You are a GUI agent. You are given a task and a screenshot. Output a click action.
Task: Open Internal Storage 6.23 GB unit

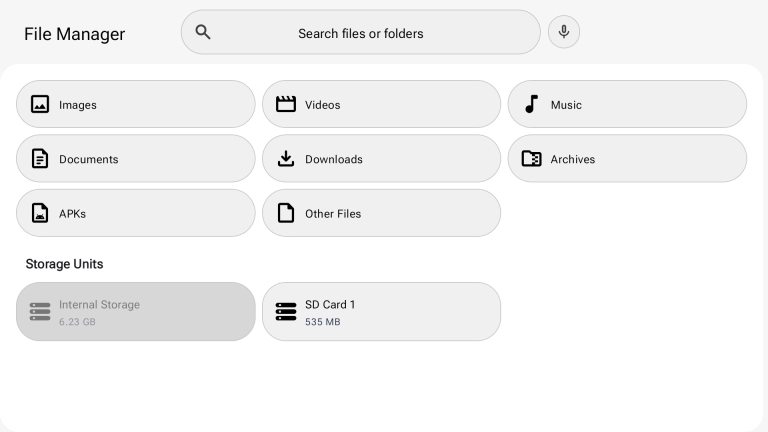pos(136,312)
